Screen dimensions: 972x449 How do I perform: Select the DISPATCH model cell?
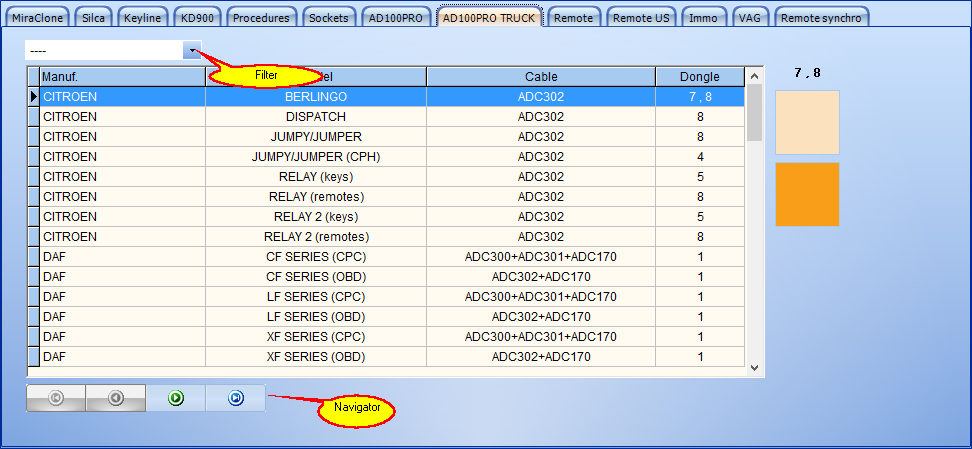(316, 117)
